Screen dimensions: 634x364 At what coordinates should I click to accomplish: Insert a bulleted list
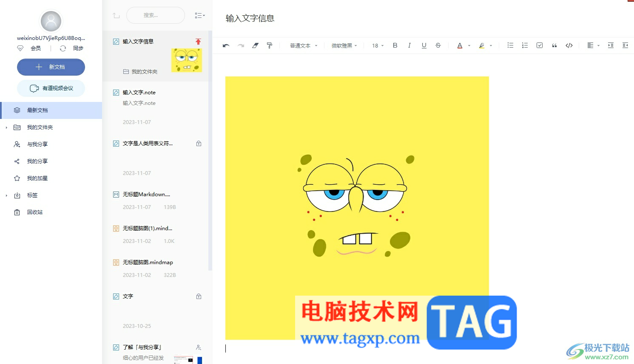510,45
